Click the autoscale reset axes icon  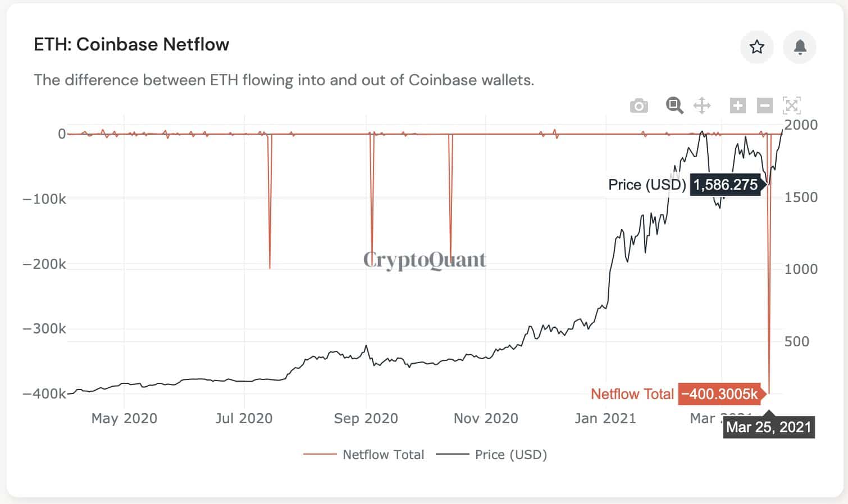pyautogui.click(x=791, y=105)
